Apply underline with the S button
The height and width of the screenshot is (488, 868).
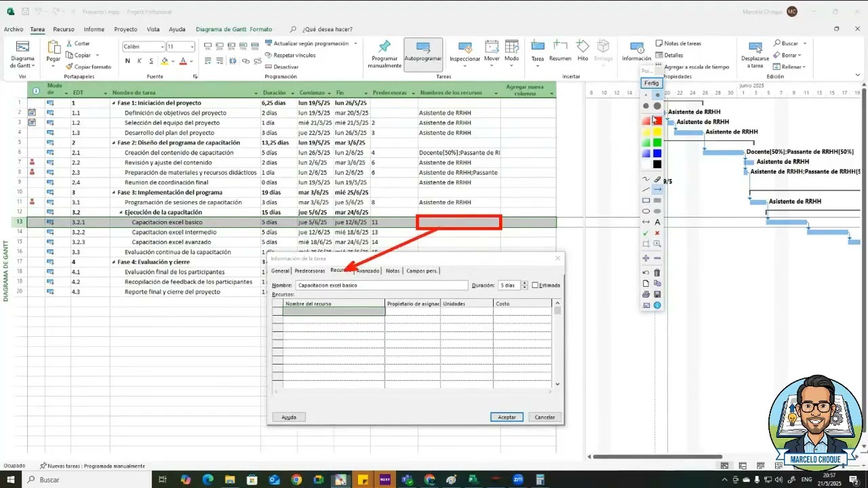151,61
